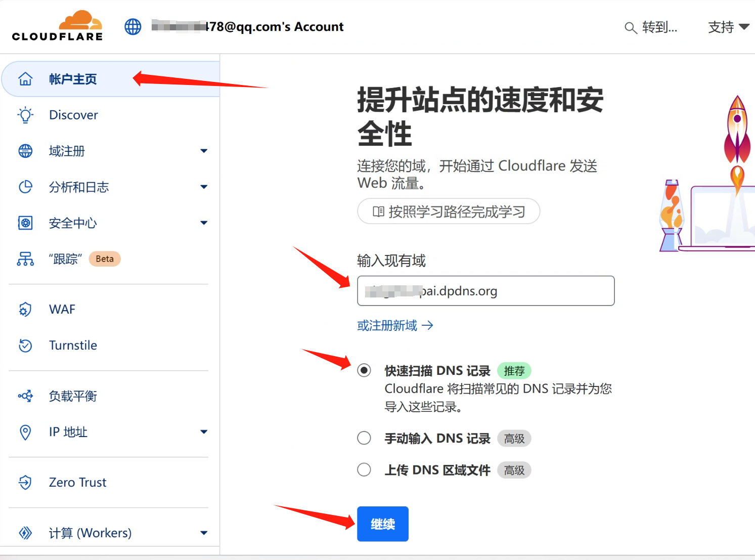Open the 支持 dropdown menu
Viewport: 755px width, 560px height.
pyautogui.click(x=728, y=27)
